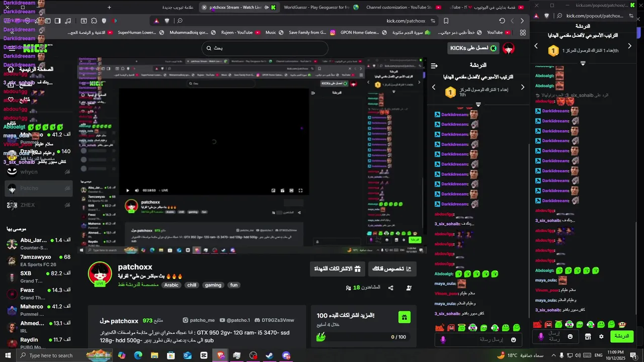Go to next leaderboard slide in main chat
Image resolution: width=644 pixels, height=362 pixels.
pyautogui.click(x=522, y=87)
